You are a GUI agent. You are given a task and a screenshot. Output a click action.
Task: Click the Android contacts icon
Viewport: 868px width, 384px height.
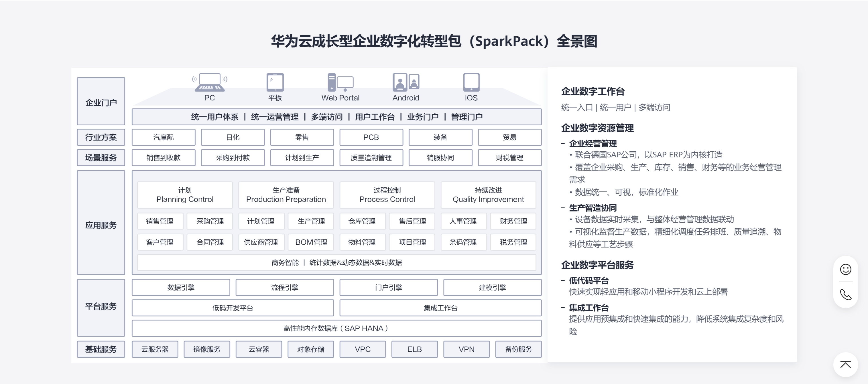tap(406, 82)
